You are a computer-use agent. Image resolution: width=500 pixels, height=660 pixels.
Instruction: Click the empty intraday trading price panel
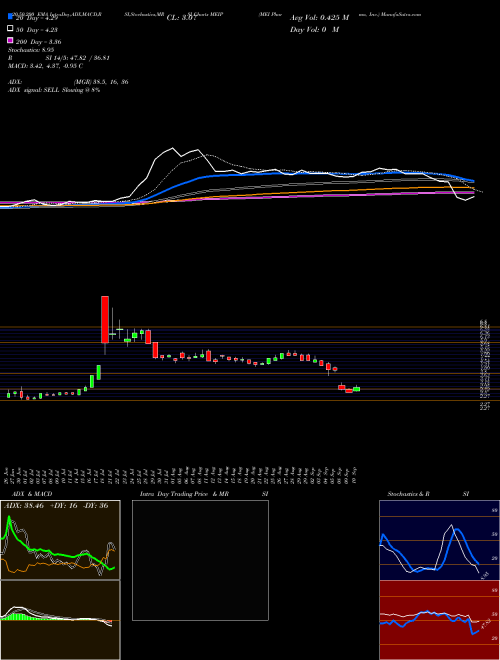(x=200, y=560)
